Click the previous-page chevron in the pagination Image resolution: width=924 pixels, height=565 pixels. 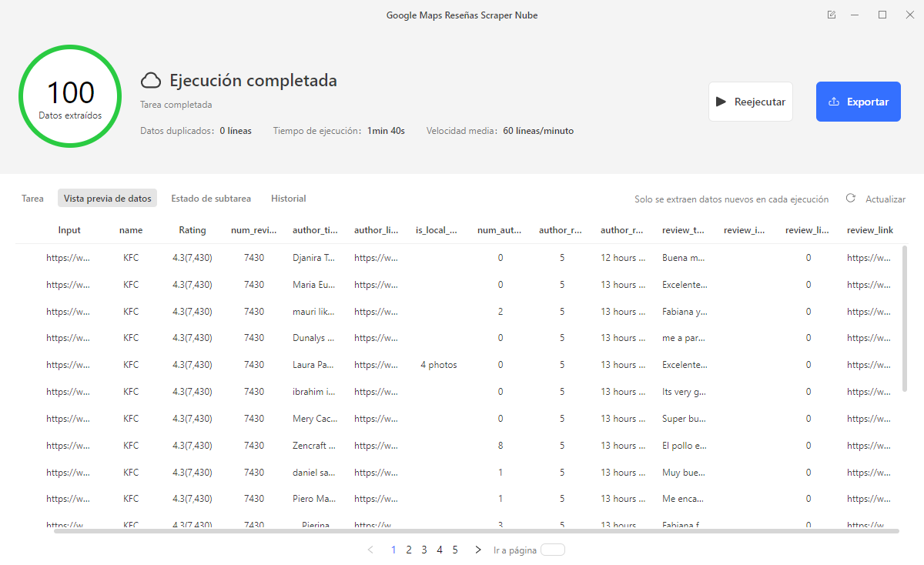(x=370, y=550)
